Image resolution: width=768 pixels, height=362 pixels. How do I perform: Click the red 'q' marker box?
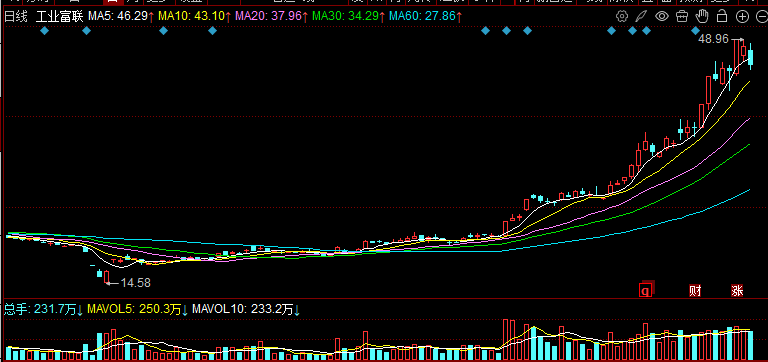647,290
